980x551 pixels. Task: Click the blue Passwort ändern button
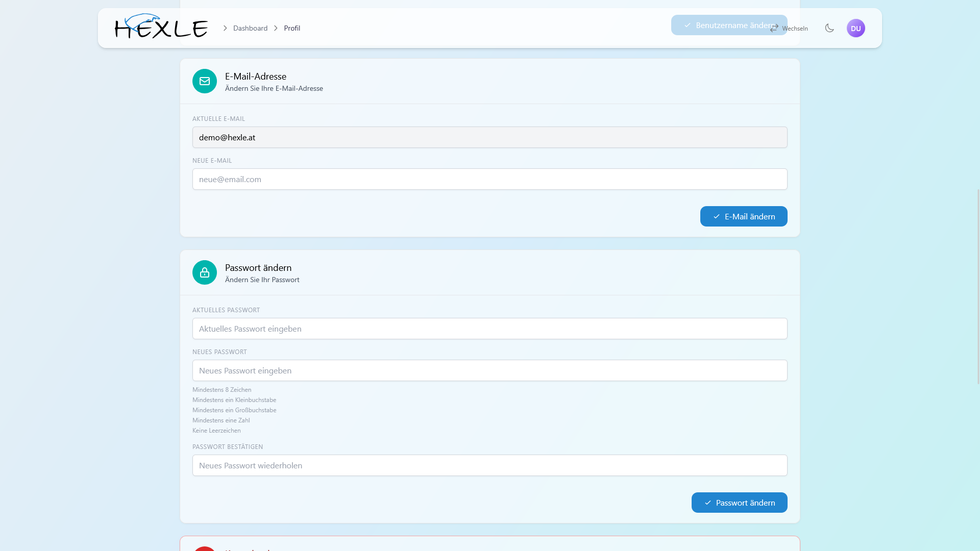740,503
